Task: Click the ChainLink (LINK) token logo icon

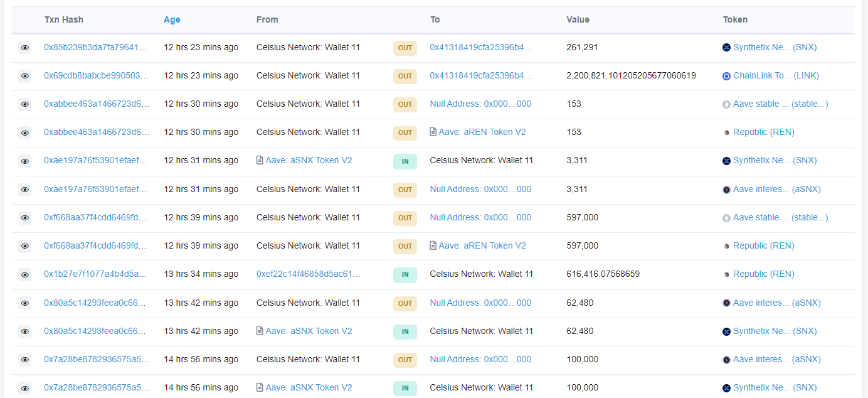Action: [727, 76]
